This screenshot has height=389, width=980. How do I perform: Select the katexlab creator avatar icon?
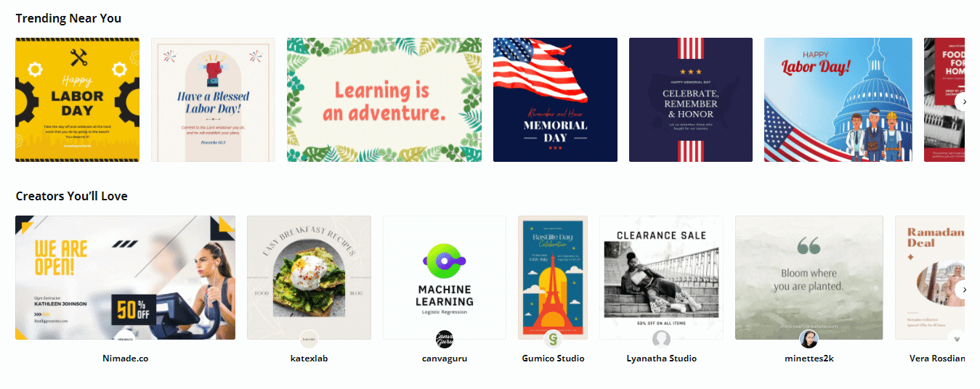point(309,339)
